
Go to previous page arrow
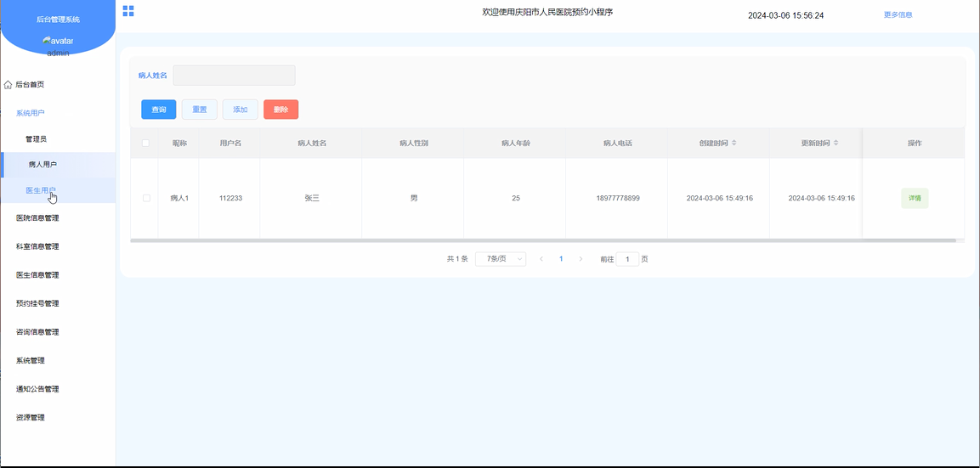tap(541, 259)
